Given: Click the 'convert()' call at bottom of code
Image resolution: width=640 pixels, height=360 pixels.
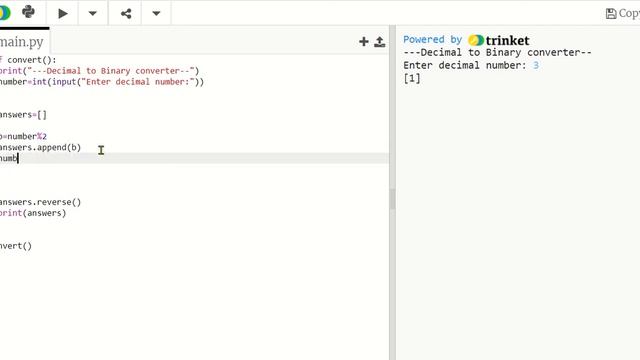Looking at the screenshot, I should [16, 246].
